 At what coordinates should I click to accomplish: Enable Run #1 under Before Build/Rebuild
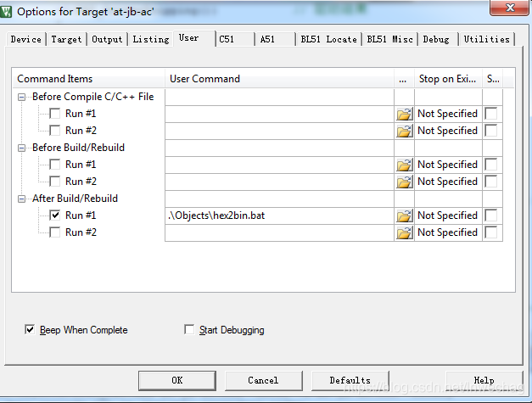click(55, 165)
